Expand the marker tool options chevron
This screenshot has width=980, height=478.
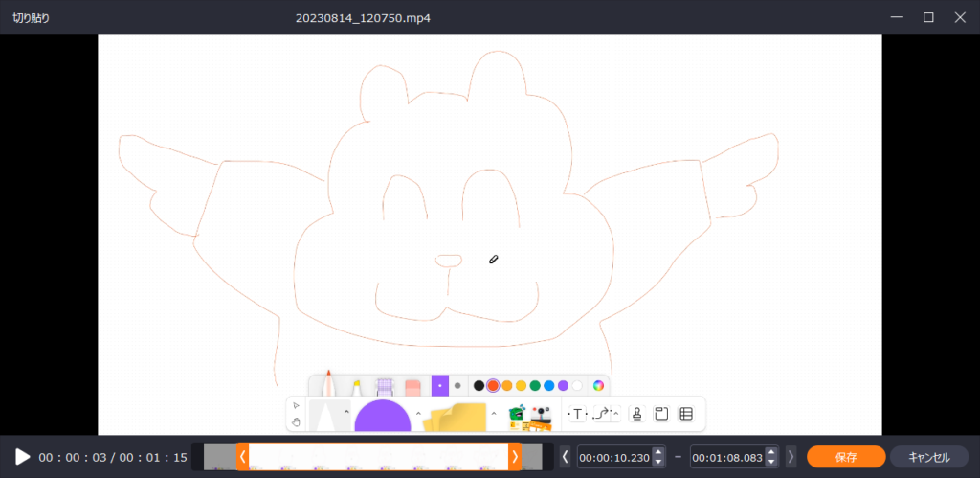coord(346,412)
